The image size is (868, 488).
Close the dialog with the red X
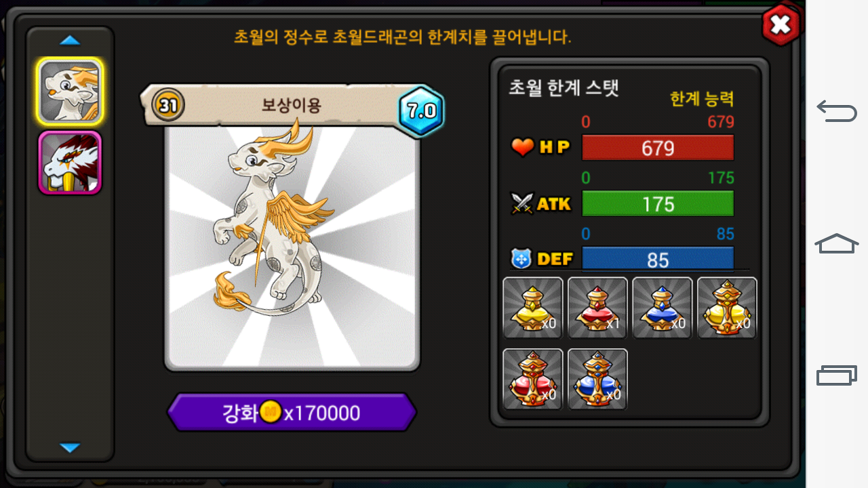coord(781,25)
